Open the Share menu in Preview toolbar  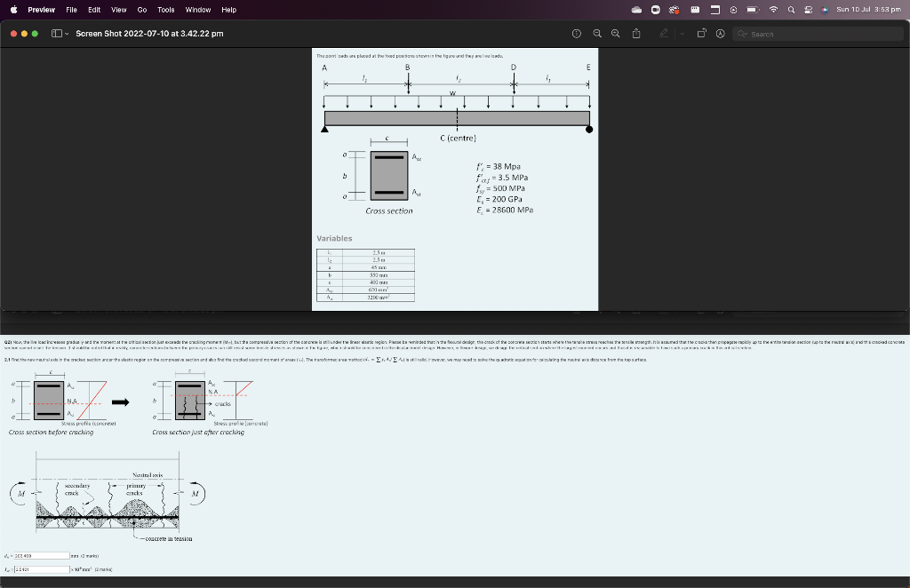[x=636, y=34]
